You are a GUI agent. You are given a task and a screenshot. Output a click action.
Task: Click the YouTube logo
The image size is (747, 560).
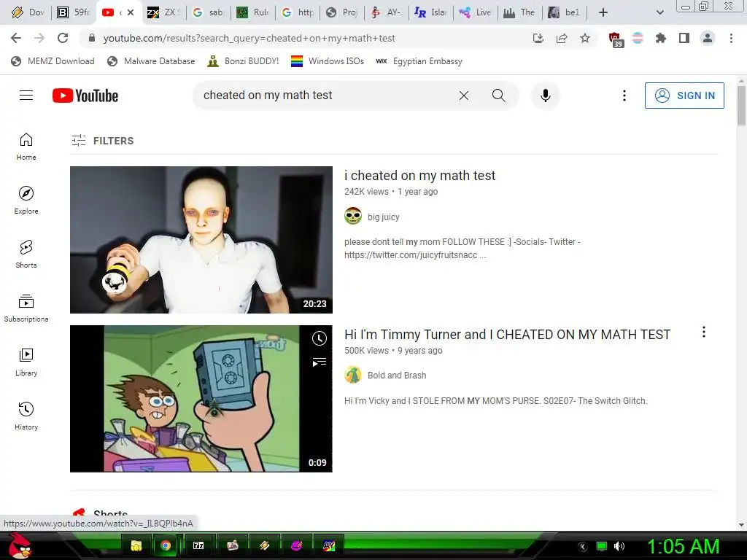85,96
